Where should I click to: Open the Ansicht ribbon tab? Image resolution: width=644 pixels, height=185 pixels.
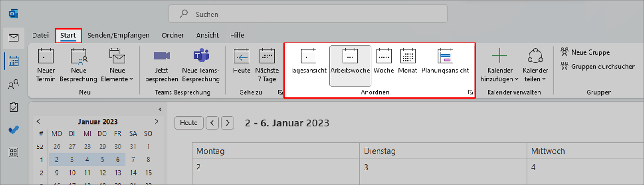[207, 35]
